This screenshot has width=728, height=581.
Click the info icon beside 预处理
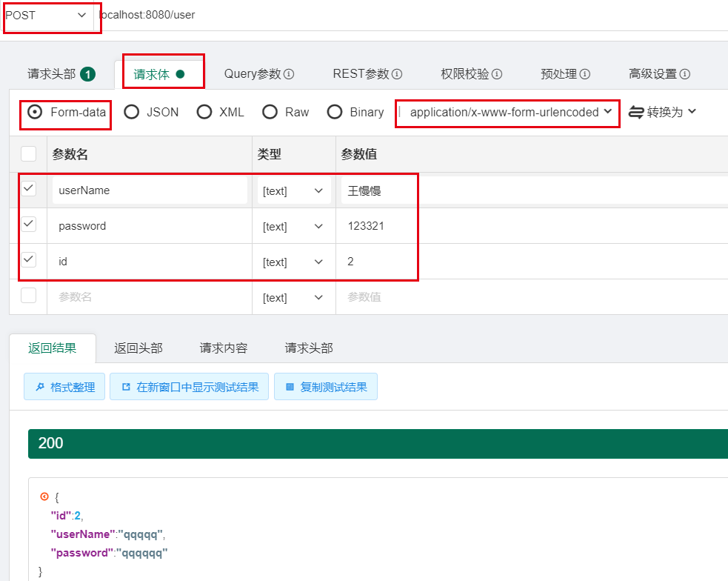point(584,73)
